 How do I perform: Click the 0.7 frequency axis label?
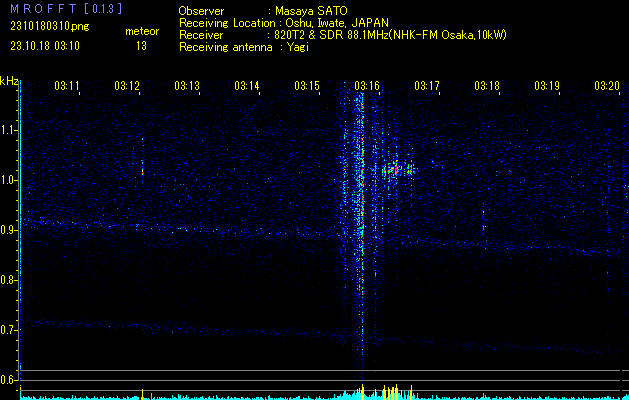(x=10, y=330)
